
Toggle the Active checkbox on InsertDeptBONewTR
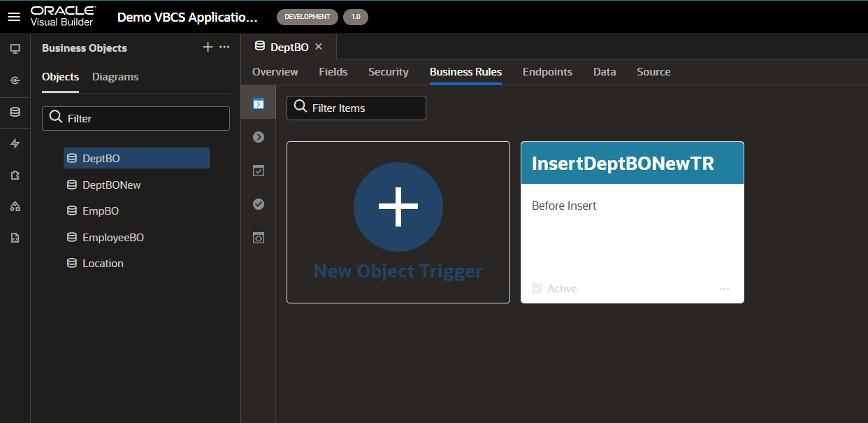tap(537, 288)
